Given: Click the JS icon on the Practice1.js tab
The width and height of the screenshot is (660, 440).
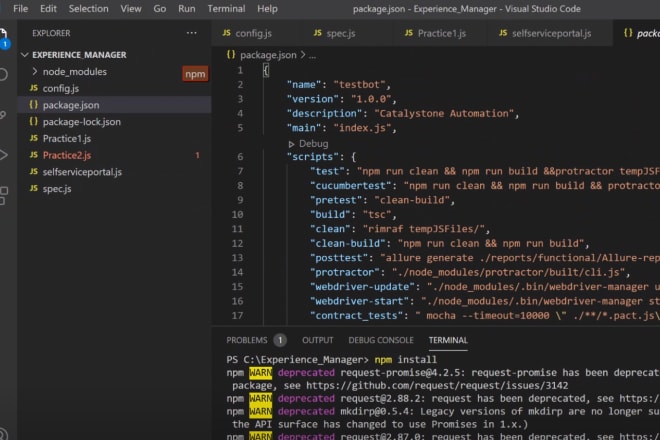Looking at the screenshot, I should [409, 33].
